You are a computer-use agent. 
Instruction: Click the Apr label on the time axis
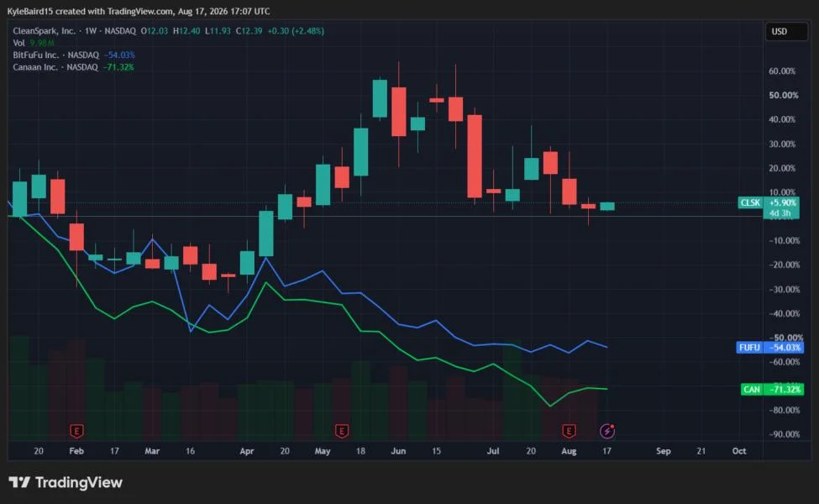246,451
